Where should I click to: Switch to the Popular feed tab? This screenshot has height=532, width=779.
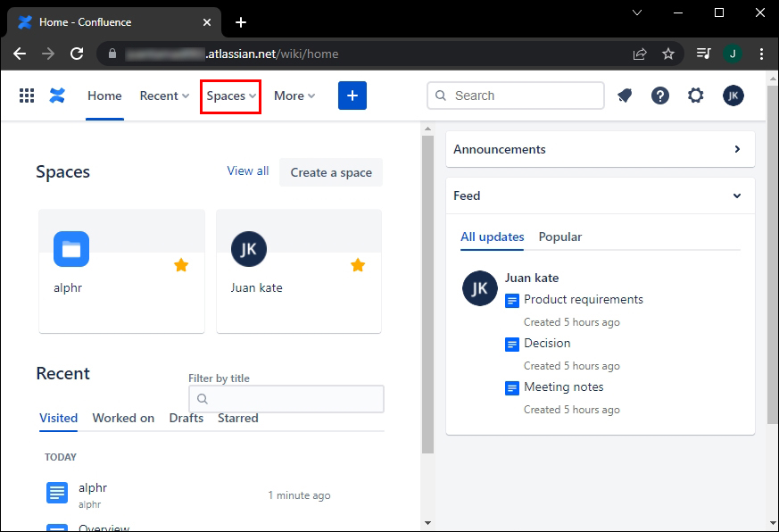tap(559, 237)
